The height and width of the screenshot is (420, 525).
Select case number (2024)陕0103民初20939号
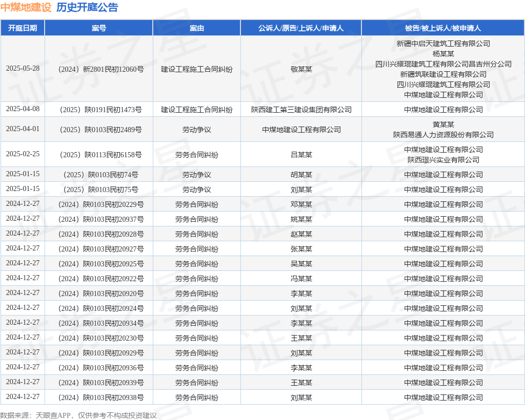pyautogui.click(x=101, y=383)
